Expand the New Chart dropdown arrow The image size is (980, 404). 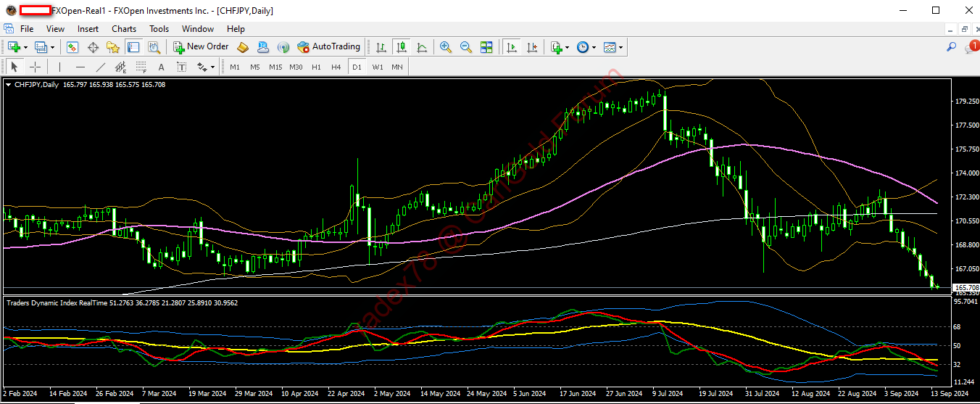point(25,47)
